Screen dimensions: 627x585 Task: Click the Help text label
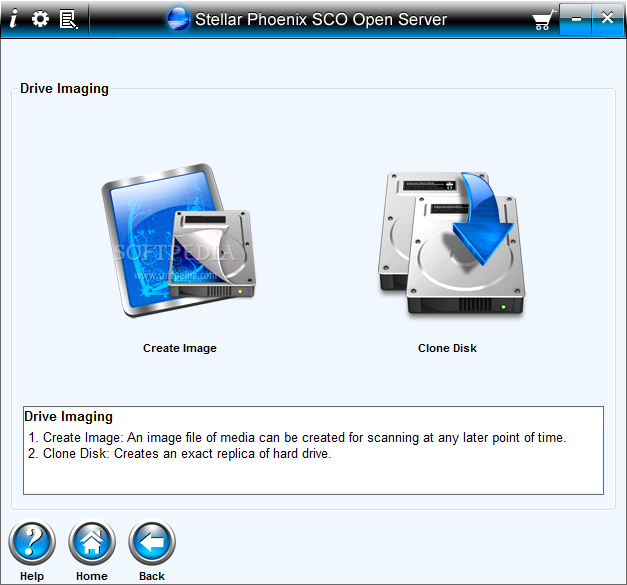32,576
